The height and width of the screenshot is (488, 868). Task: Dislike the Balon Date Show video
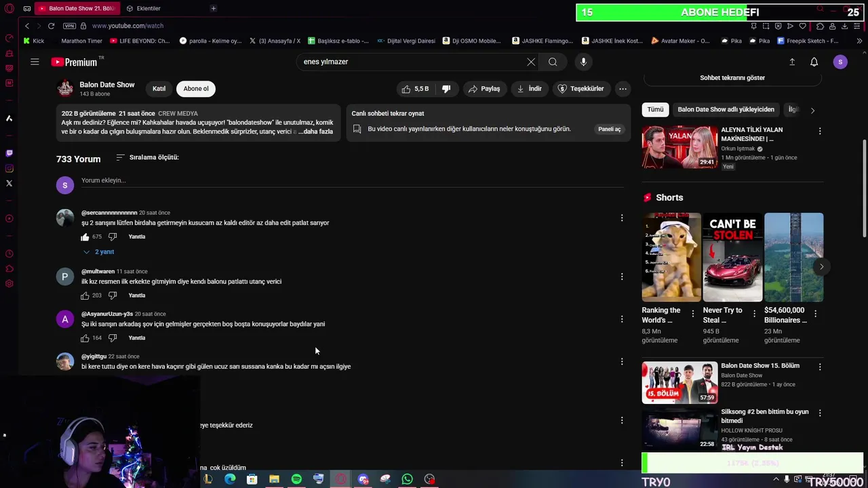tap(446, 89)
